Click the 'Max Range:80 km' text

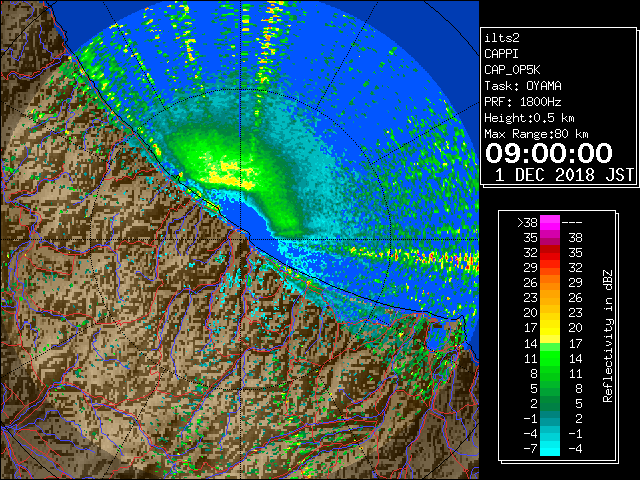(536, 134)
